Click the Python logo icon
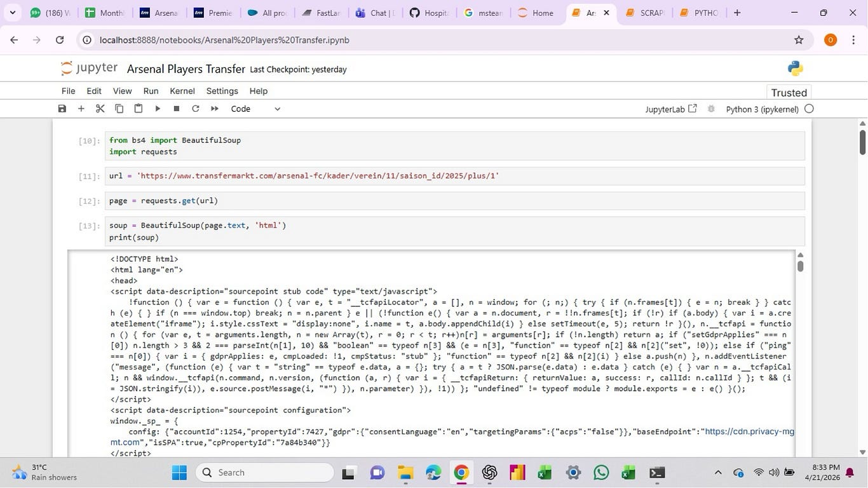 click(795, 69)
